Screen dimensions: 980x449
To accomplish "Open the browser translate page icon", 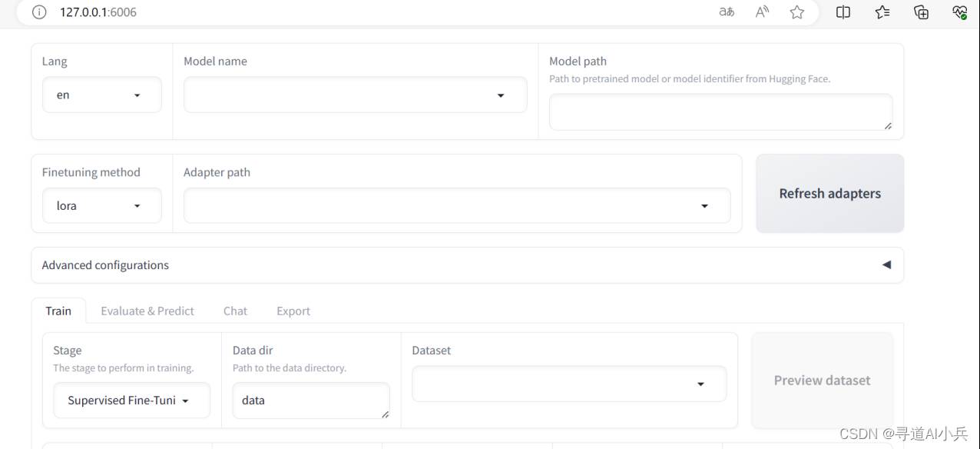I will 727,12.
